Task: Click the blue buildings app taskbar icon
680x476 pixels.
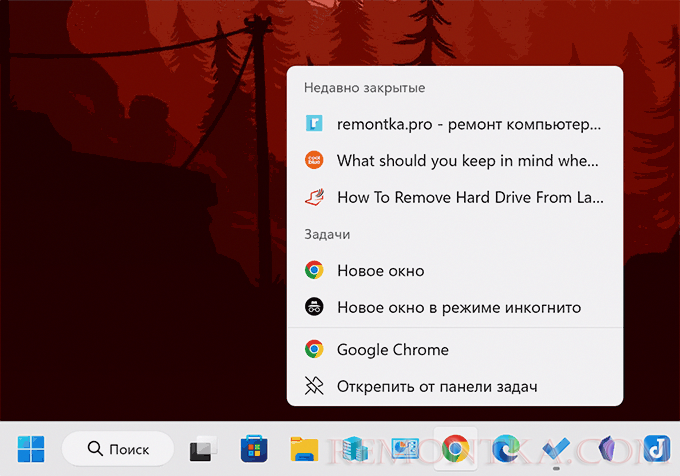Action: [355, 449]
